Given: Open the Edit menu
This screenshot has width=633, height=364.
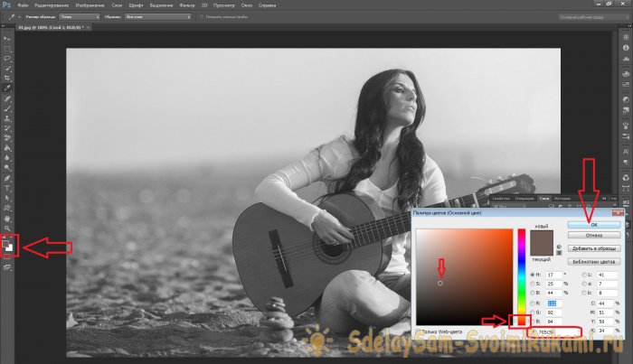Looking at the screenshot, I should (52, 5).
